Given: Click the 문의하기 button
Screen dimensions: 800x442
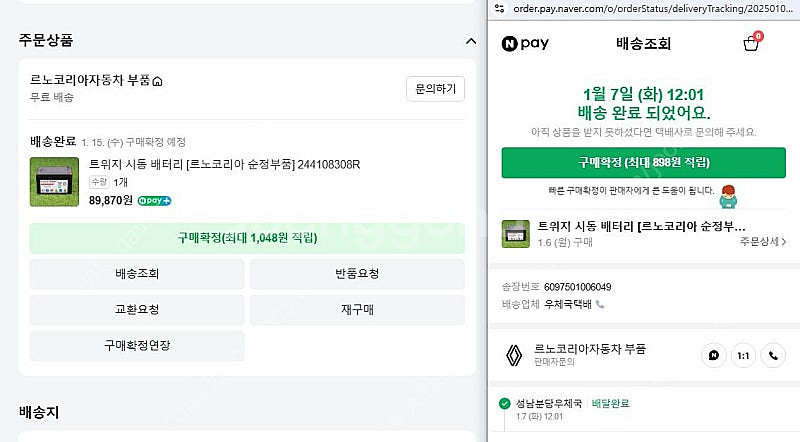Looking at the screenshot, I should [435, 89].
